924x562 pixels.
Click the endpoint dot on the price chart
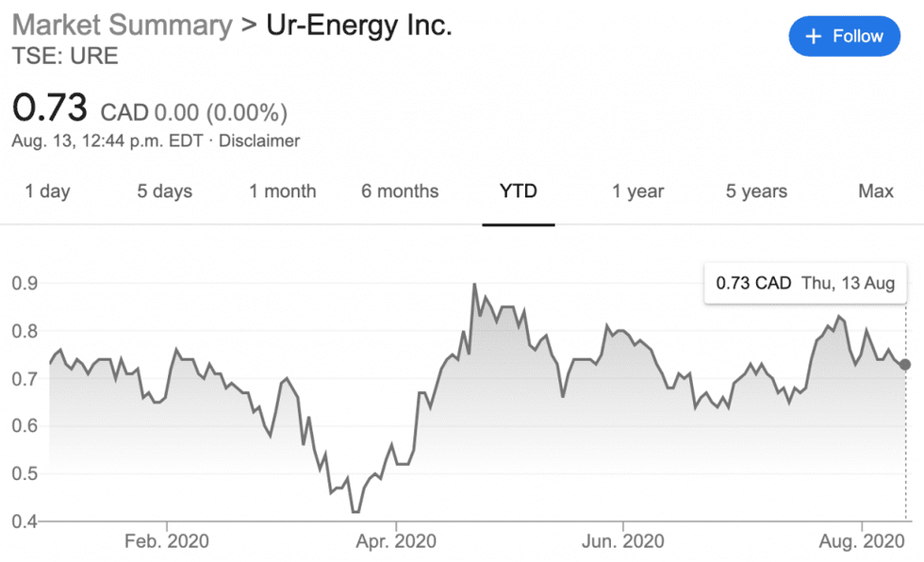906,365
